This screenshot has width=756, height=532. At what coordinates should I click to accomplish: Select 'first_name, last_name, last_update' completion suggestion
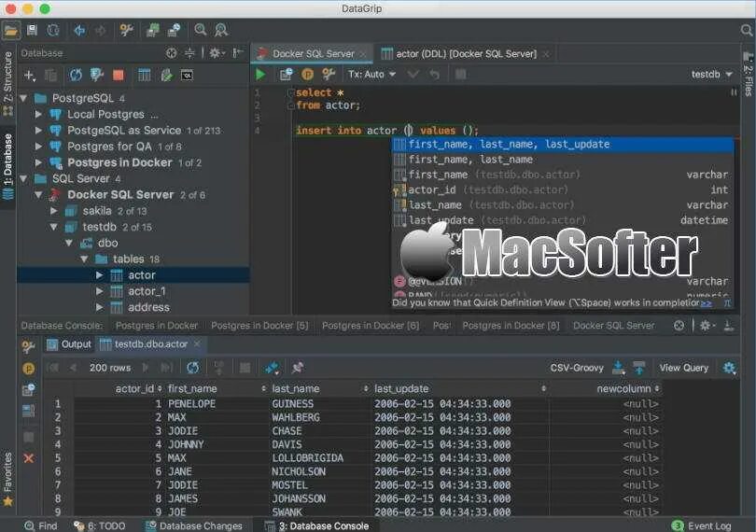click(x=563, y=145)
